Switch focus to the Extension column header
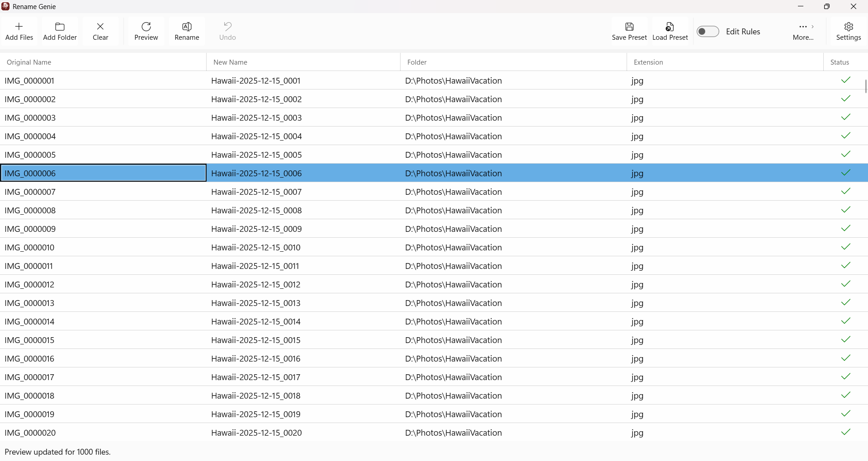Screen dimensions: 868x461 [x=648, y=62]
